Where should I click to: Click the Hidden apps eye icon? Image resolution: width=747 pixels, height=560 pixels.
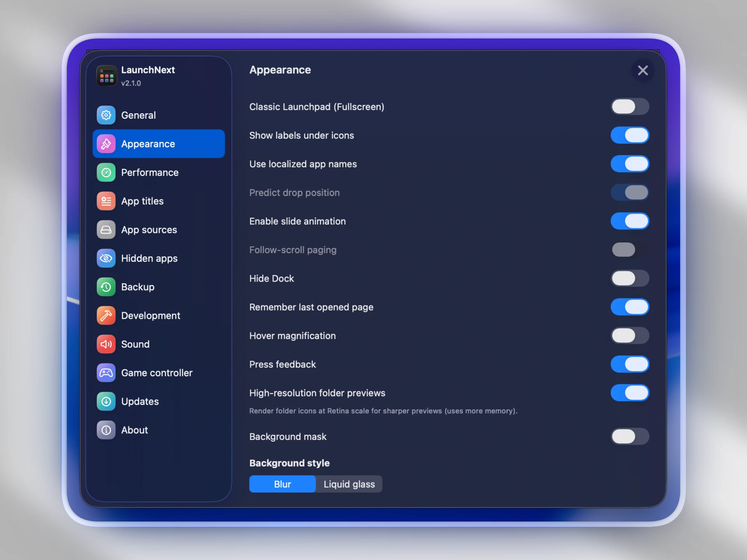106,258
